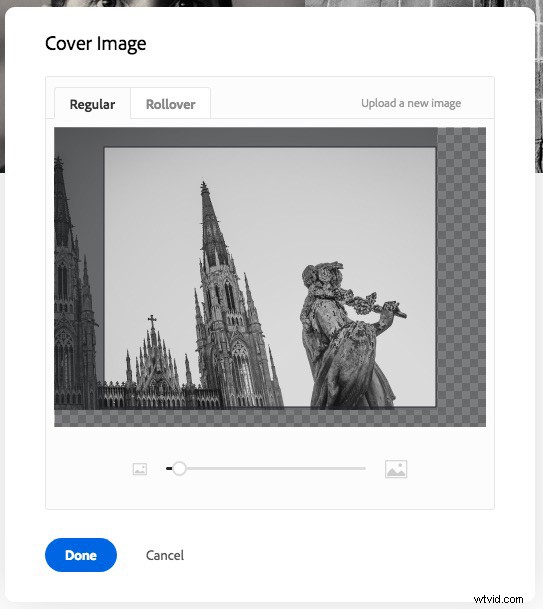Cancel the cover image dialog

click(165, 555)
